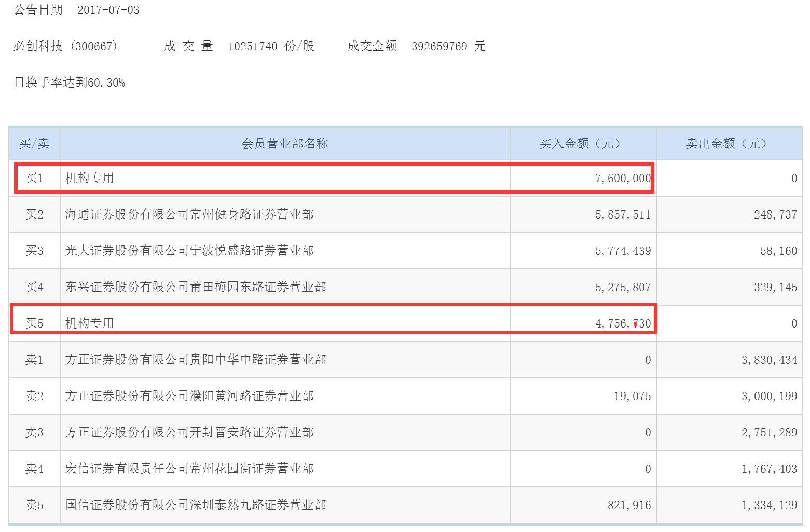The width and height of the screenshot is (810, 532).
Task: Click the 会员营业部名称 column header
Action: coord(285,144)
